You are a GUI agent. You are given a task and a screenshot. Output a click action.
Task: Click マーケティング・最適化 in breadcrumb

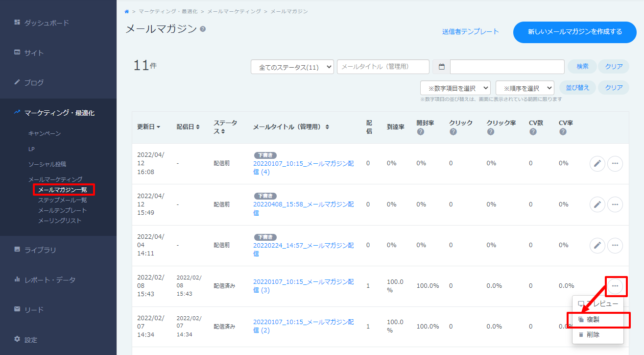click(168, 11)
